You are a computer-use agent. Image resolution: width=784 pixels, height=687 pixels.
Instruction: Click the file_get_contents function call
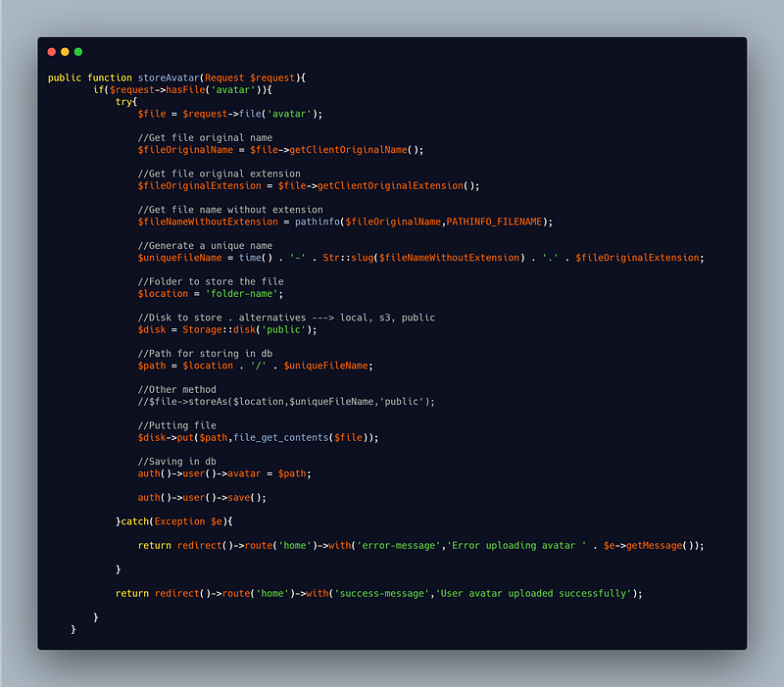click(281, 438)
